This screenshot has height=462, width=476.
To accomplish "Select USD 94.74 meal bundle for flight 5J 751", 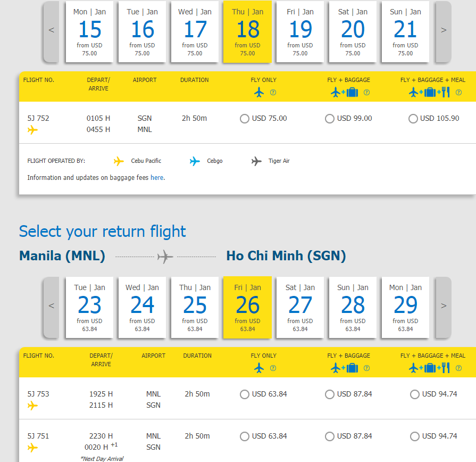I will (415, 436).
